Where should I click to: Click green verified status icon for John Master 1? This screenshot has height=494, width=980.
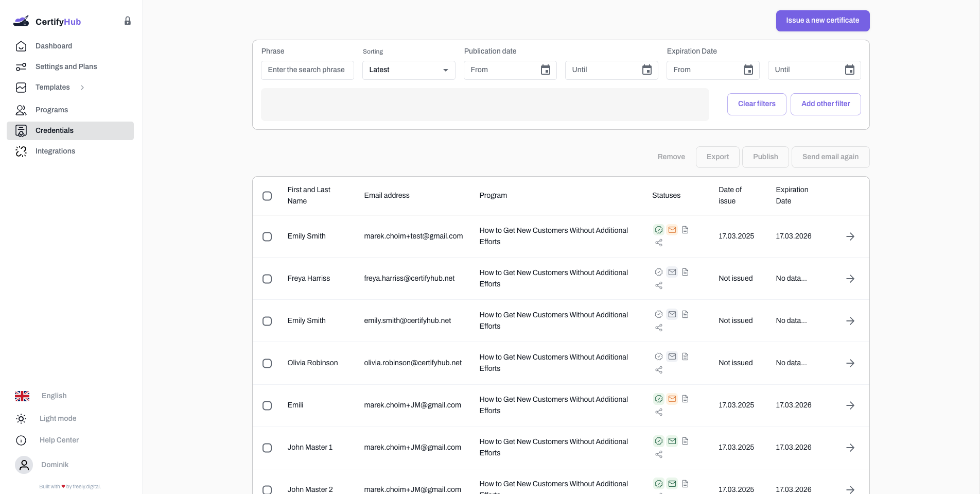point(658,441)
